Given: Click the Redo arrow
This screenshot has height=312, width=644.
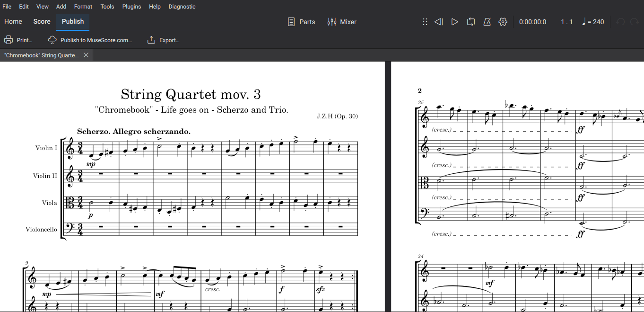Looking at the screenshot, I should 634,22.
